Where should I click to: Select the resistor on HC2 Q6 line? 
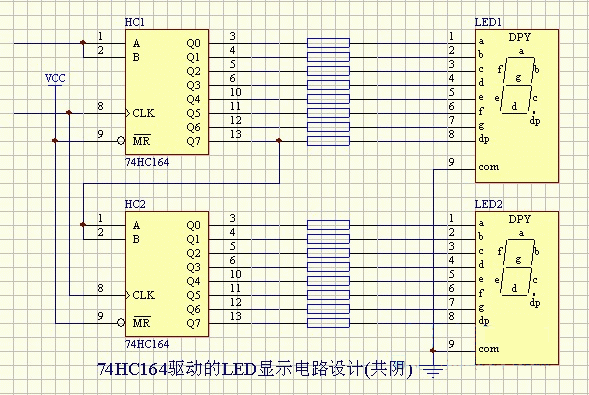click(x=328, y=309)
